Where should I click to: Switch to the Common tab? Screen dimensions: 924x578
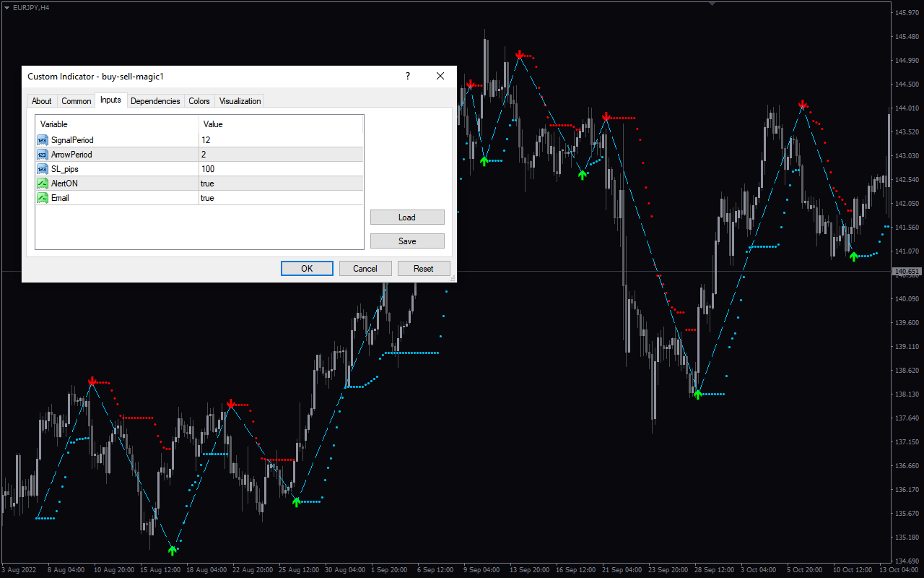(76, 101)
